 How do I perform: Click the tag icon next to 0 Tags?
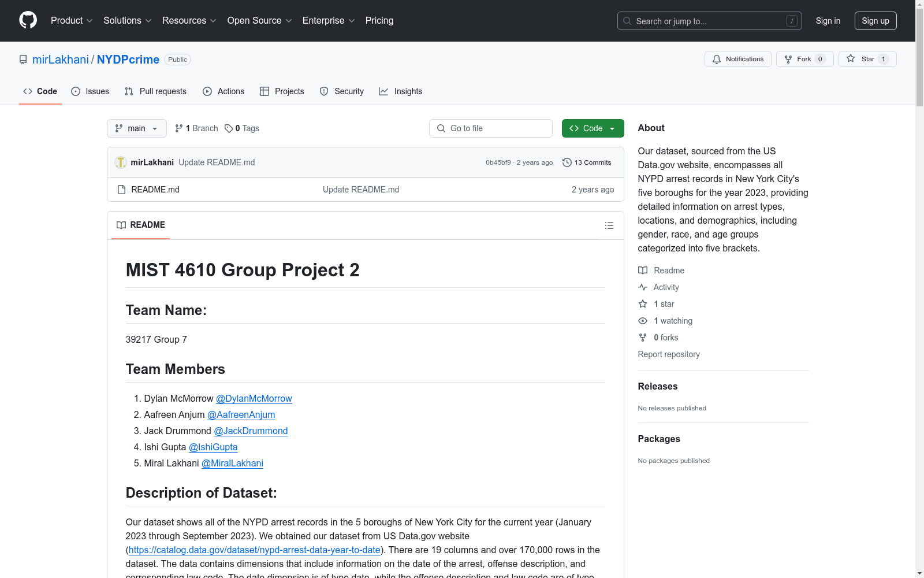pos(229,128)
